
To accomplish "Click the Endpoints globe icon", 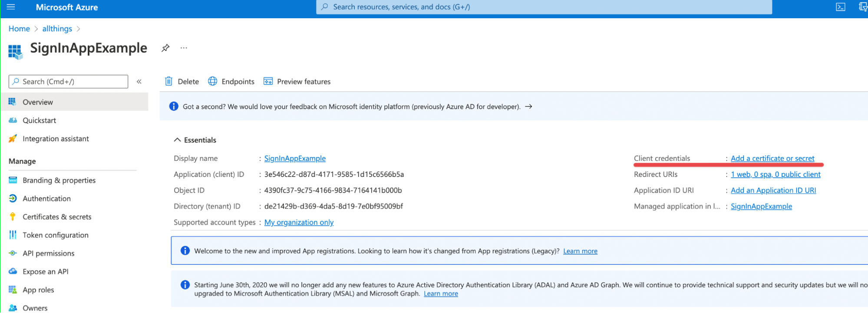I will click(212, 81).
